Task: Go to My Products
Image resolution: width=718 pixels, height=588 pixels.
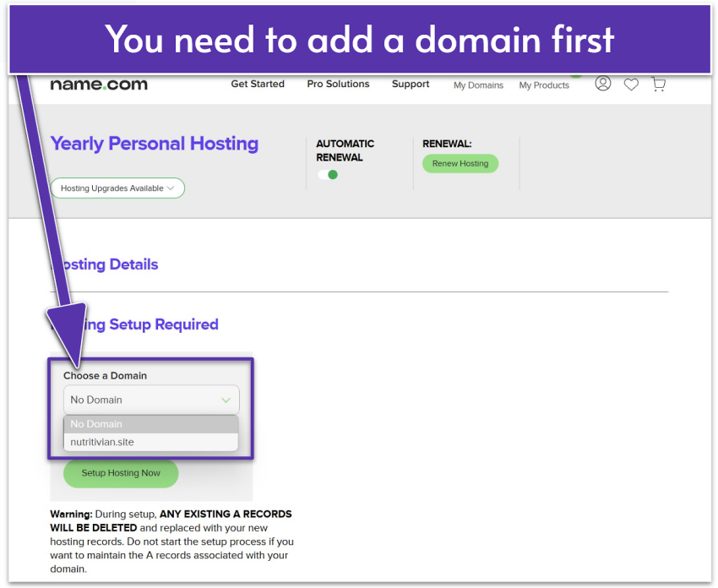Action: point(543,85)
